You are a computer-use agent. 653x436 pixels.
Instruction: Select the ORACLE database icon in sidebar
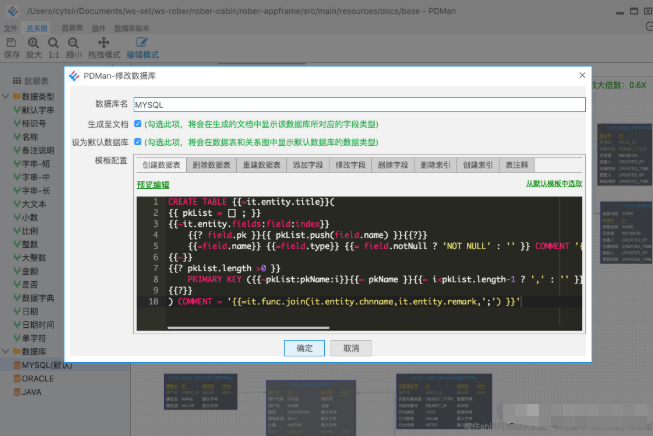[17, 379]
